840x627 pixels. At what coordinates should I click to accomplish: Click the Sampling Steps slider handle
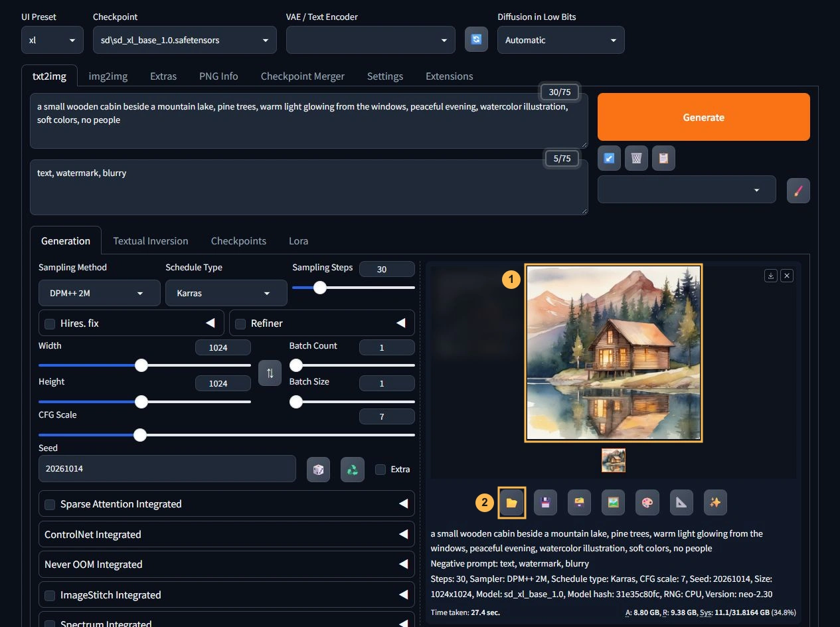click(320, 288)
